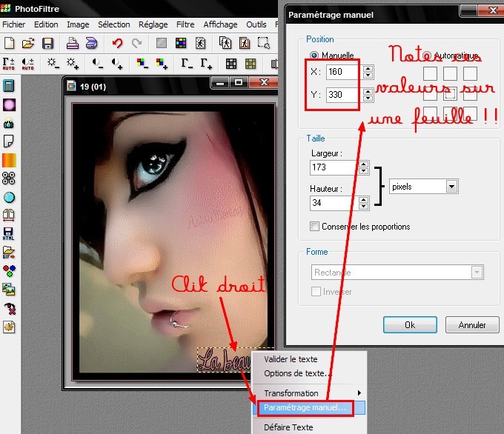The image size is (504, 434).
Task: Click the HTML export icon
Action: tap(8, 233)
